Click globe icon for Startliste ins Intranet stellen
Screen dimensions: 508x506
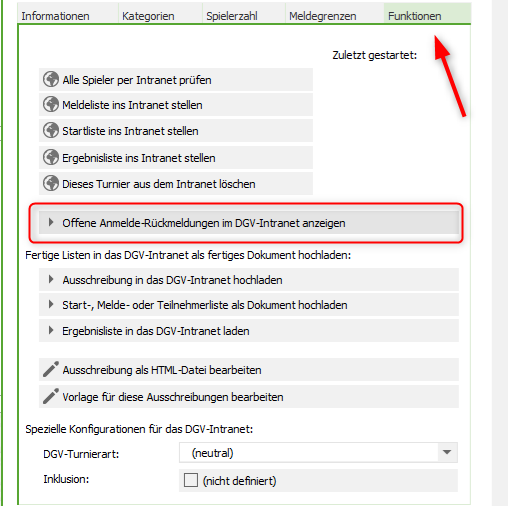click(51, 130)
